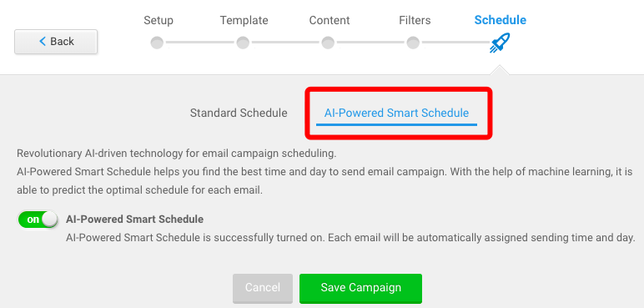Viewport: 644px width, 308px height.
Task: Go back using the Back button
Action: pos(56,42)
